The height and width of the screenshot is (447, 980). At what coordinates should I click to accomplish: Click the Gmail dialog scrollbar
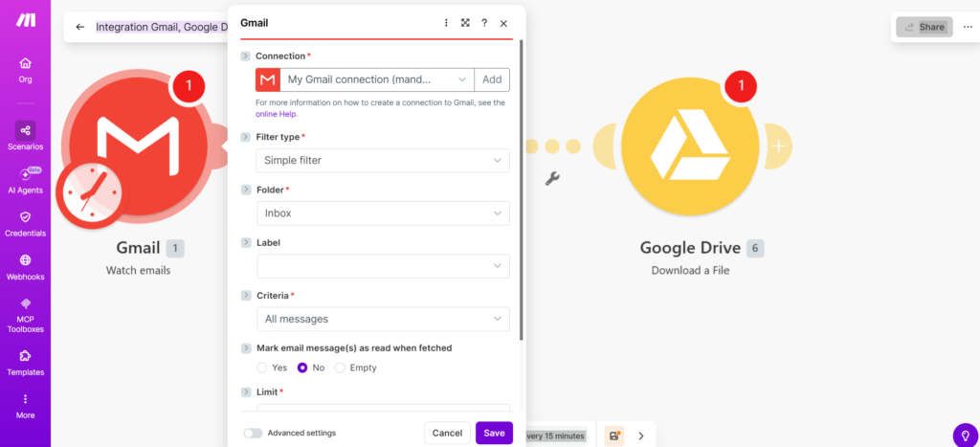coord(522,190)
